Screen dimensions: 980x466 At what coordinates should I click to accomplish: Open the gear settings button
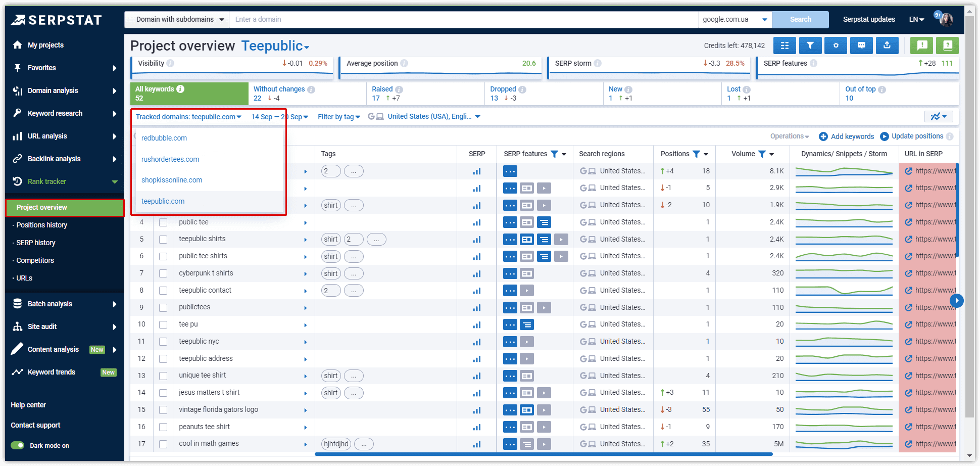pyautogui.click(x=836, y=45)
